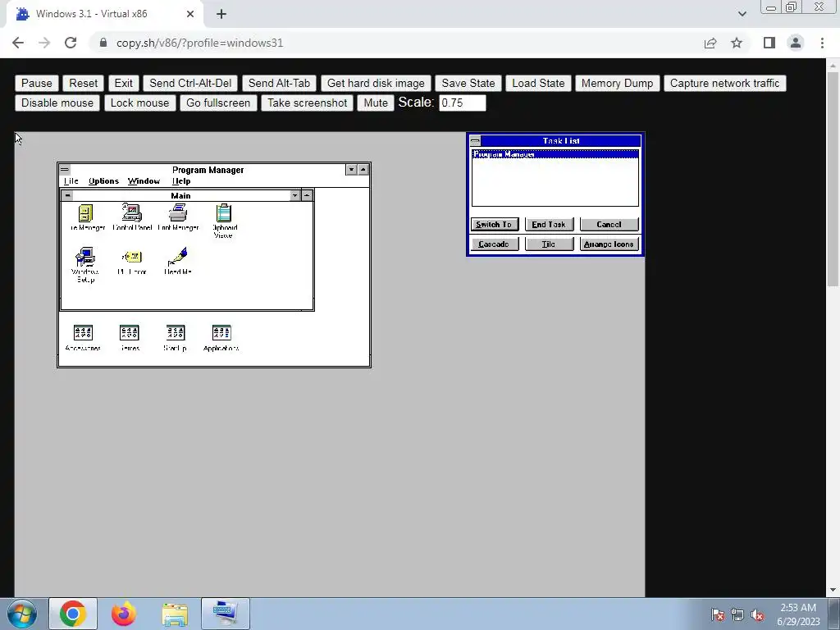Click the Scale input field
This screenshot has width=840, height=630.
point(463,103)
